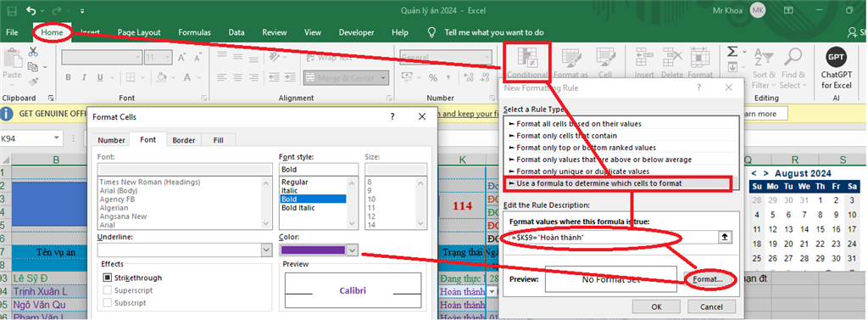
Task: Click next month arrow beside August 2024
Action: [766, 174]
